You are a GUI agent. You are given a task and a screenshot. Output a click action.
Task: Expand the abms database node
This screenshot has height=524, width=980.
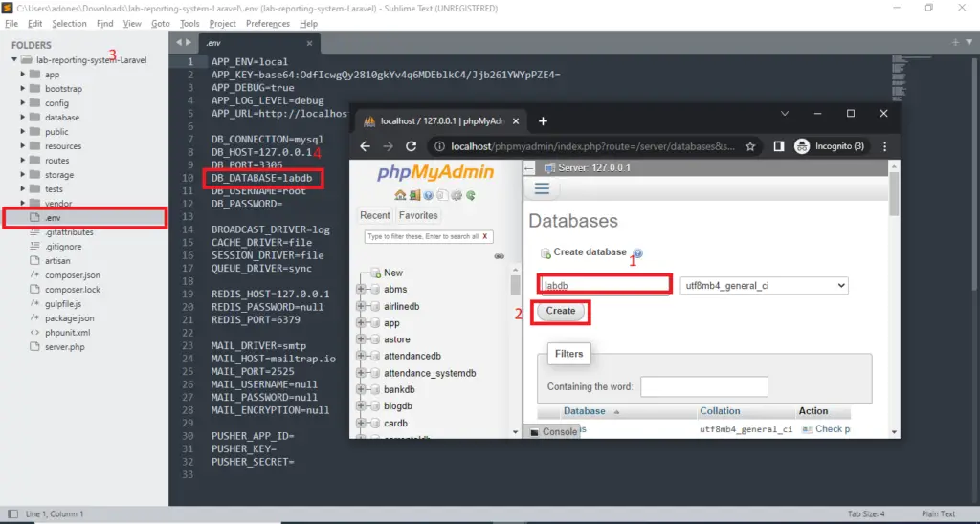coord(361,289)
